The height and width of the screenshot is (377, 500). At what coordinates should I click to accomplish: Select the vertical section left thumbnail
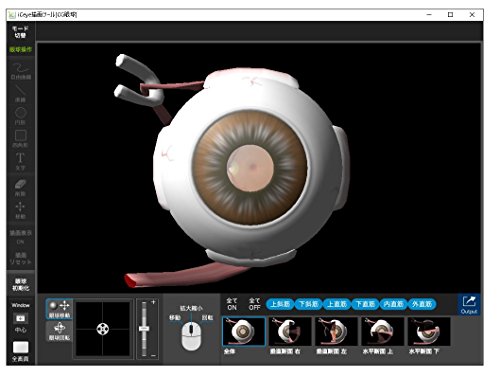point(336,331)
